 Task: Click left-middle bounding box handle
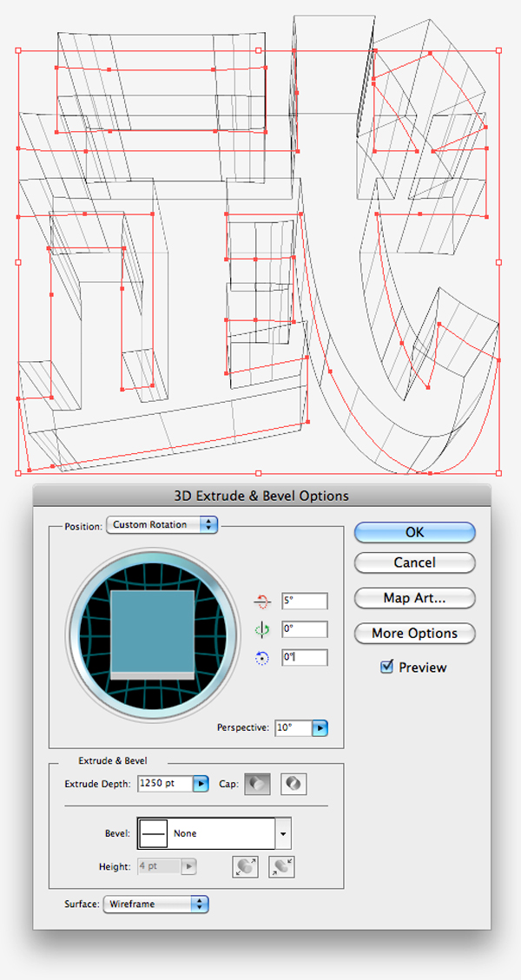(x=18, y=262)
